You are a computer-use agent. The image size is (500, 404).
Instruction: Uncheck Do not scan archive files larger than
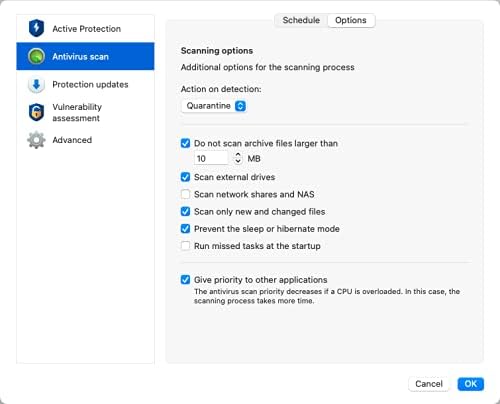(x=185, y=143)
